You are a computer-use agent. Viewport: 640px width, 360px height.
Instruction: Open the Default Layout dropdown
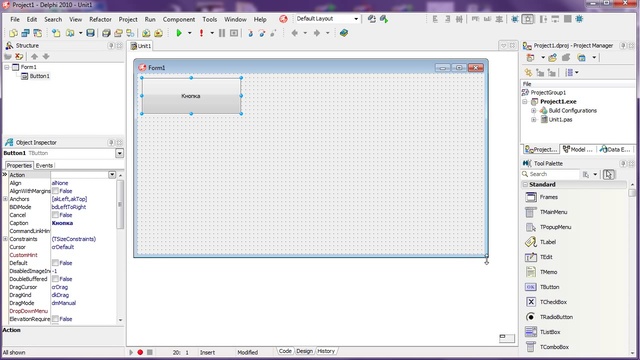coord(356,19)
